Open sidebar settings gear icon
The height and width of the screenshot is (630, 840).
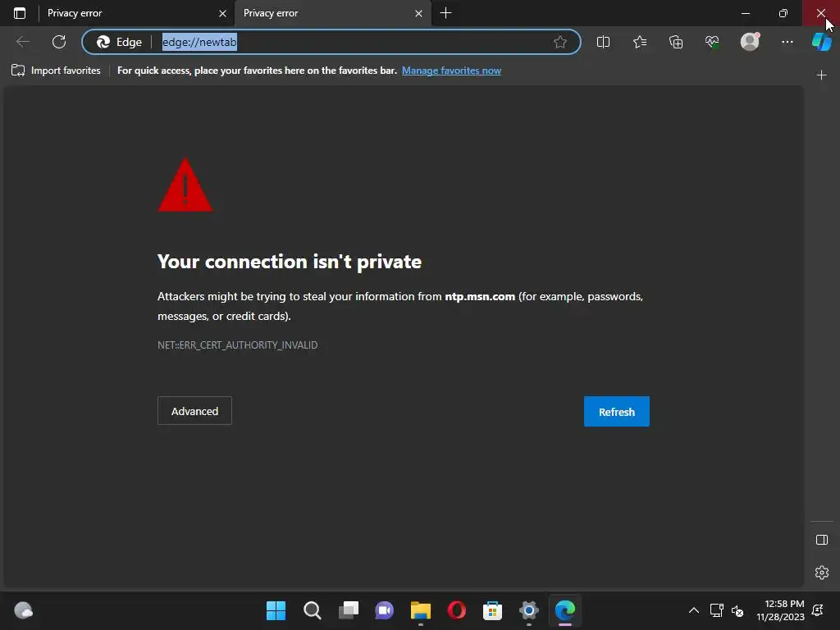click(822, 572)
